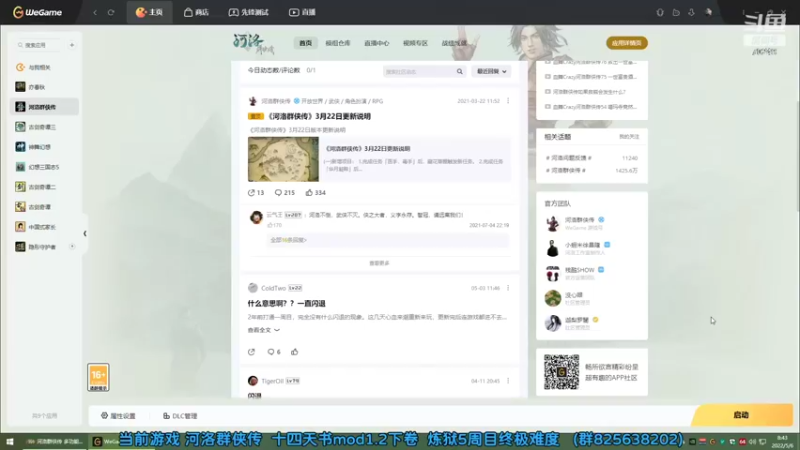
Task: Share ColdTwo's post
Action: tap(252, 352)
